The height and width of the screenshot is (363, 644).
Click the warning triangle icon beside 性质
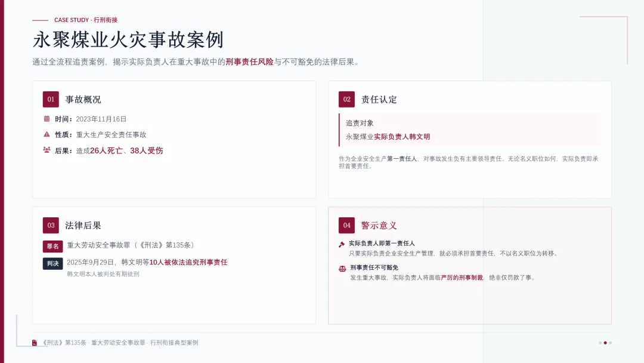[x=47, y=134]
